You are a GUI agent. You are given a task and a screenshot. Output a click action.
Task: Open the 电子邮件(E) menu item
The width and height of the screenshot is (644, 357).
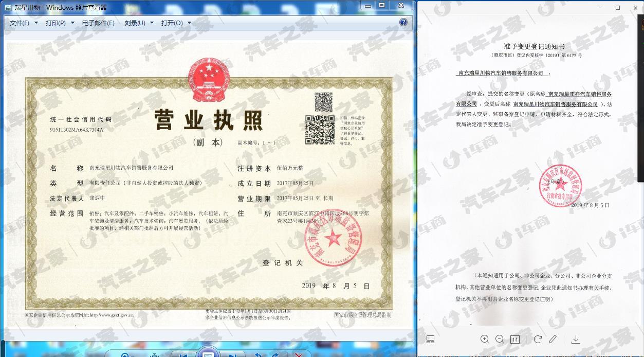(98, 23)
